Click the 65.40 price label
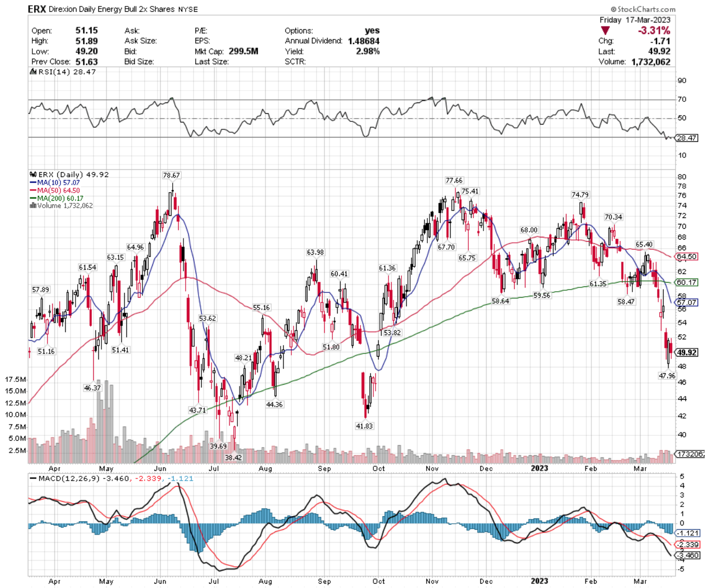Screen dimensions: 709x588 [644, 244]
